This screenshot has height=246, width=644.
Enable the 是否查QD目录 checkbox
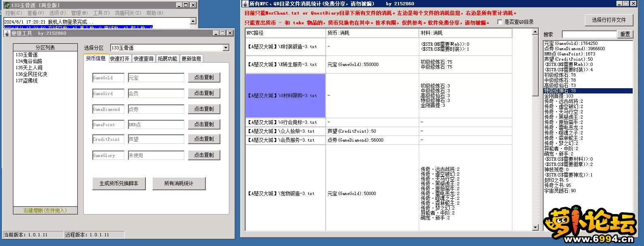point(500,22)
